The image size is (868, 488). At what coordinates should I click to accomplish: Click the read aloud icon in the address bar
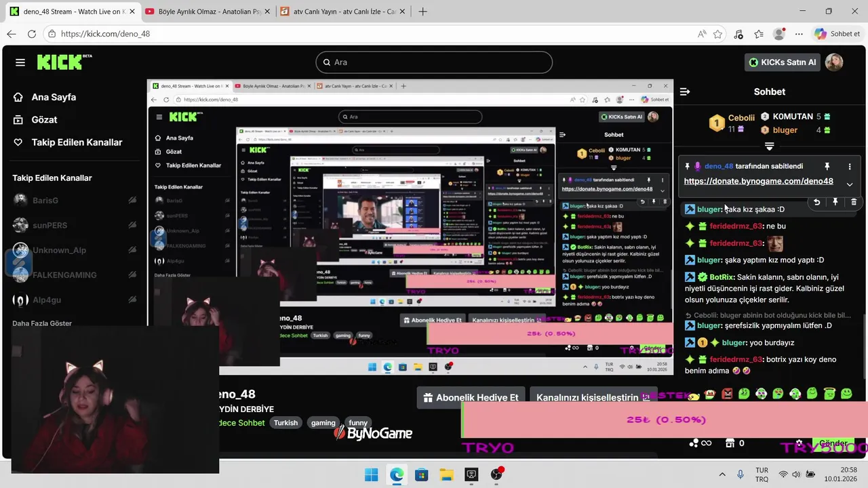(701, 34)
